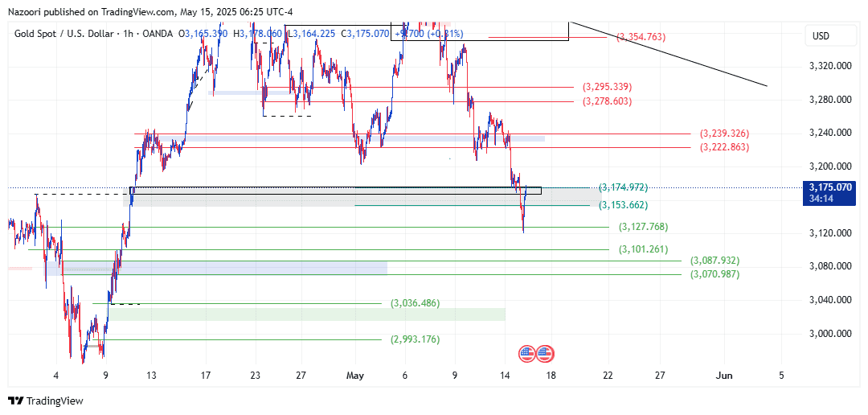Click the 3,200.000 price axis tick

pos(830,166)
